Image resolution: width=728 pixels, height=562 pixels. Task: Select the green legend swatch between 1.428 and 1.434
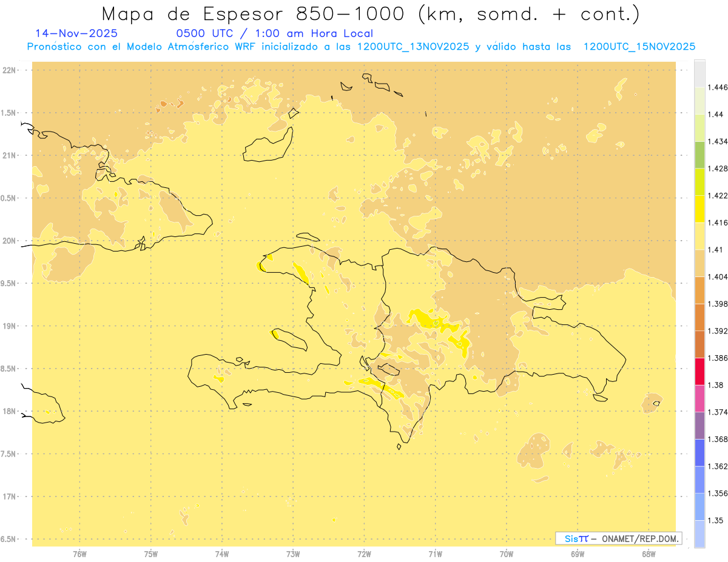pos(699,155)
